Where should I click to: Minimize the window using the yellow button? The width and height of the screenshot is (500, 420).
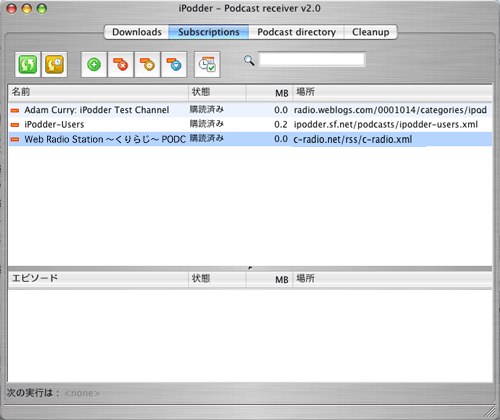[27, 9]
